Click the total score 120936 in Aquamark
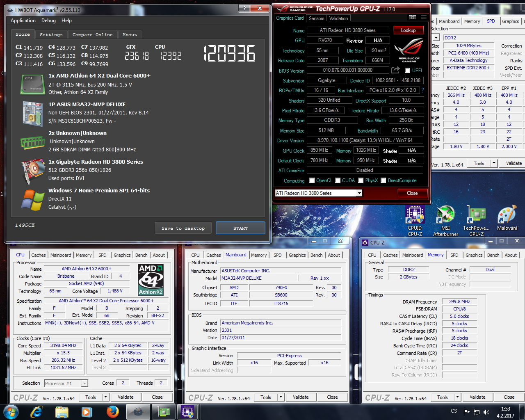This screenshot has height=420, width=525. [x=230, y=54]
